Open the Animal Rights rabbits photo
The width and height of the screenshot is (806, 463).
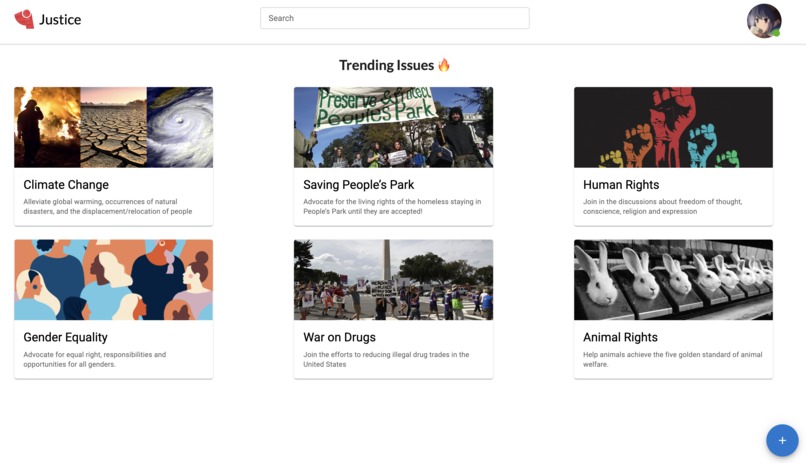click(673, 280)
